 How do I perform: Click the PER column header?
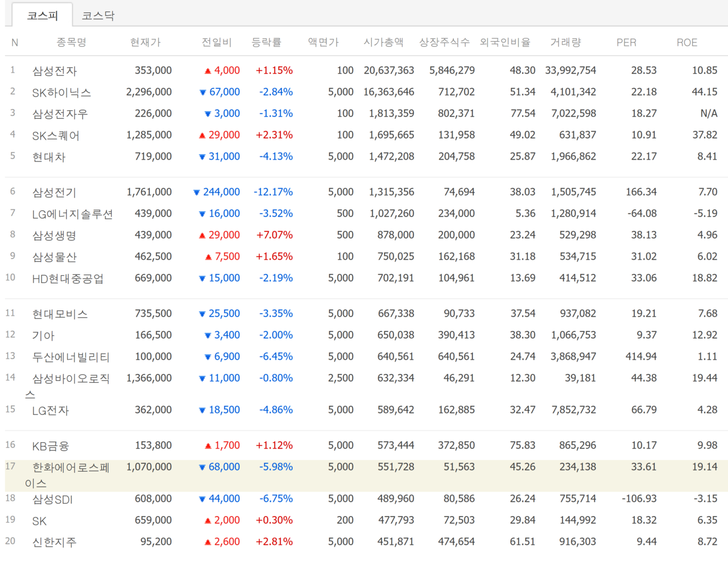click(x=626, y=43)
